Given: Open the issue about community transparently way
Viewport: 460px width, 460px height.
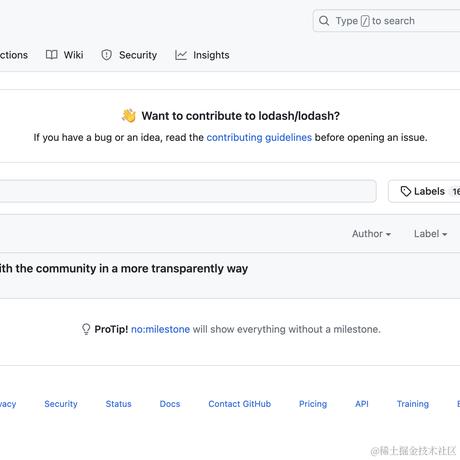Looking at the screenshot, I should click(x=124, y=268).
